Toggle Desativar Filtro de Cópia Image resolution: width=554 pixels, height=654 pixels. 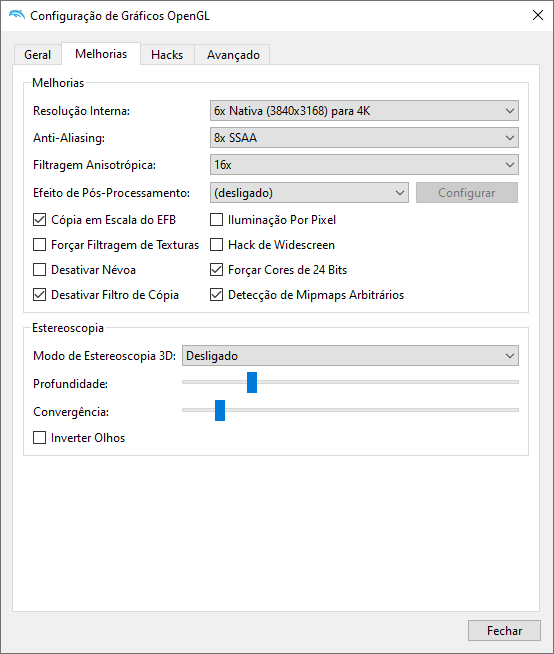40,295
